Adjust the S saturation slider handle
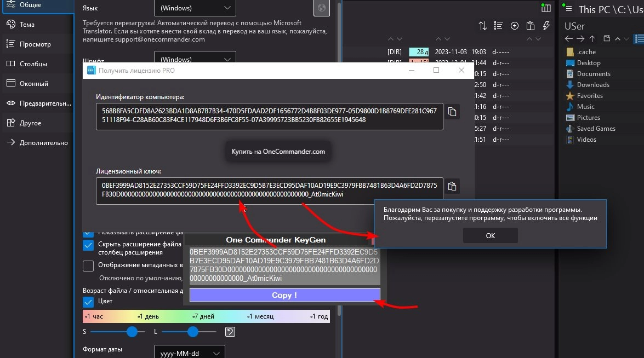This screenshot has height=358, width=644. point(132,332)
